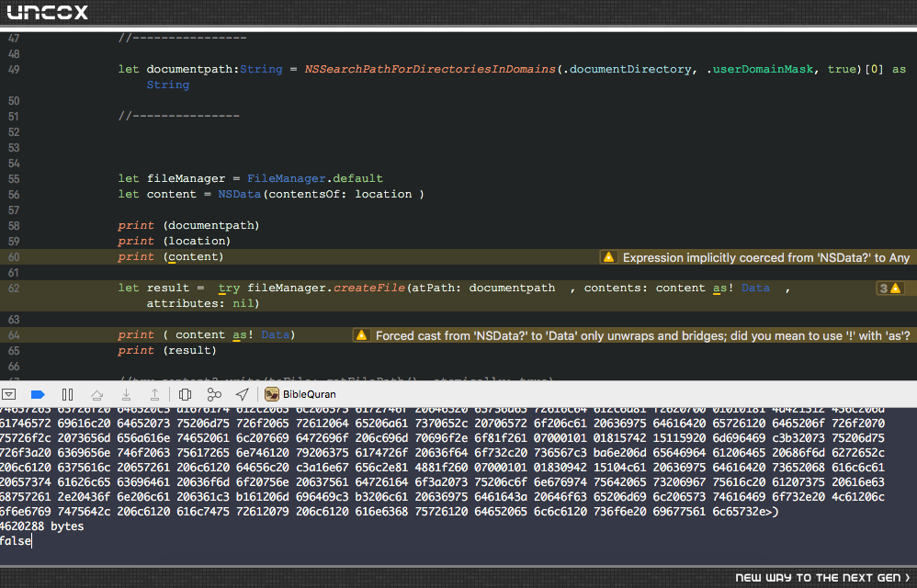Click the 3 warnings badge on line 62

tap(890, 288)
